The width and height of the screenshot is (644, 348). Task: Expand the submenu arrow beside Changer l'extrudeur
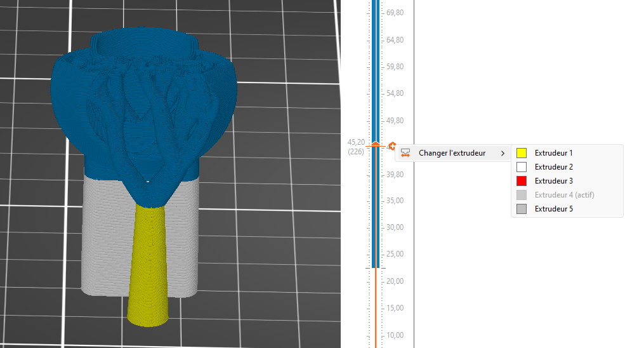(503, 153)
